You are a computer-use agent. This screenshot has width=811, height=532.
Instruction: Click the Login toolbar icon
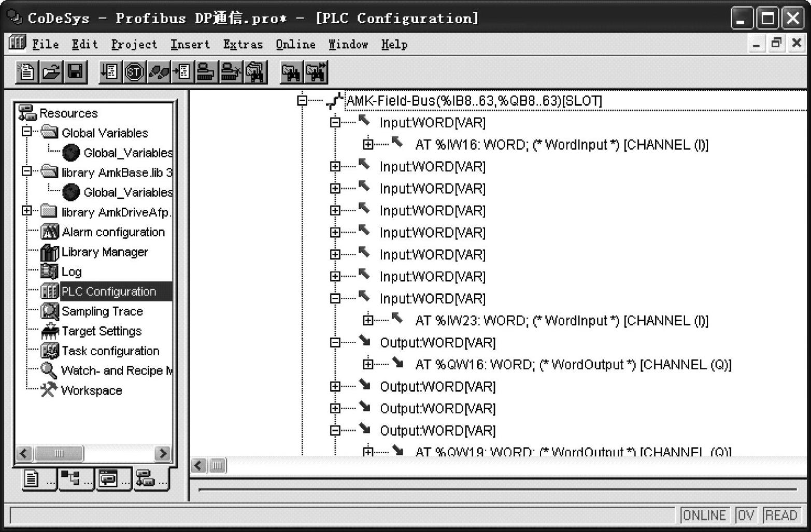point(206,72)
